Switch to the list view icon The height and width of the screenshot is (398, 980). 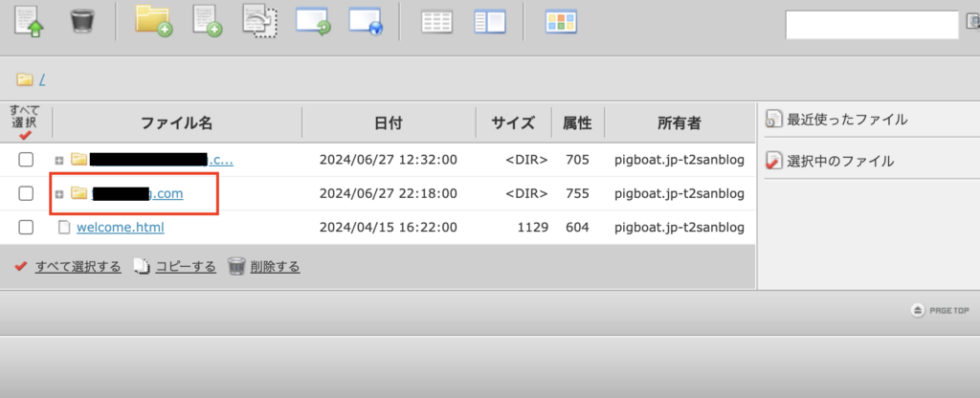tap(437, 22)
